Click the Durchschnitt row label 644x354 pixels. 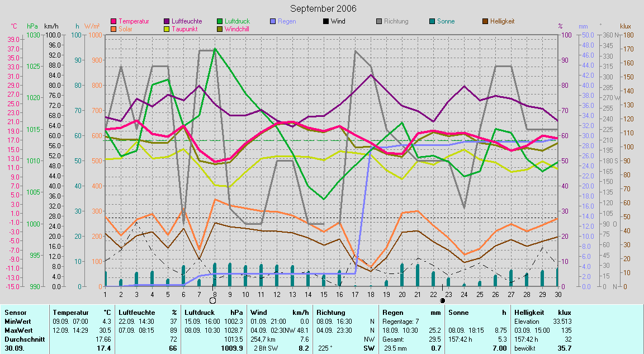coord(22,339)
